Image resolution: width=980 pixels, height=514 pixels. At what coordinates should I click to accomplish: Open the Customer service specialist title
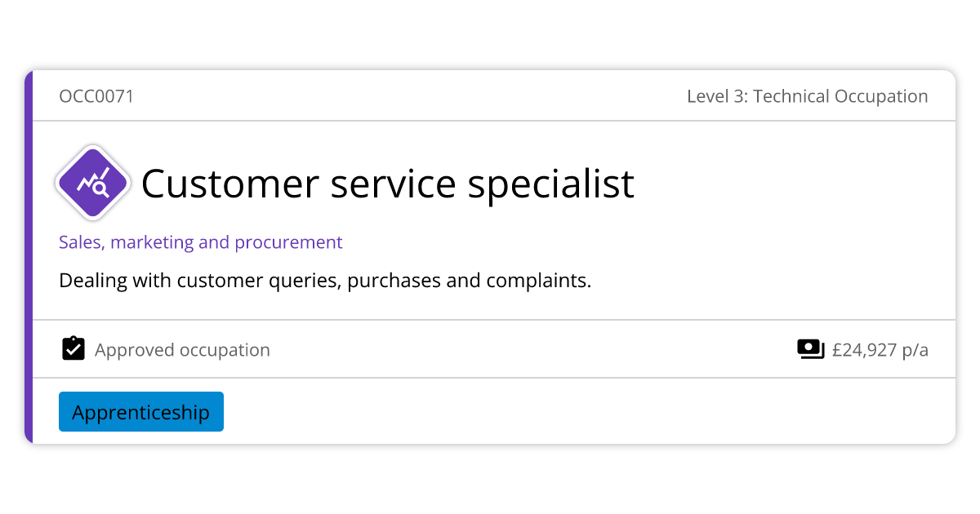pyautogui.click(x=387, y=184)
